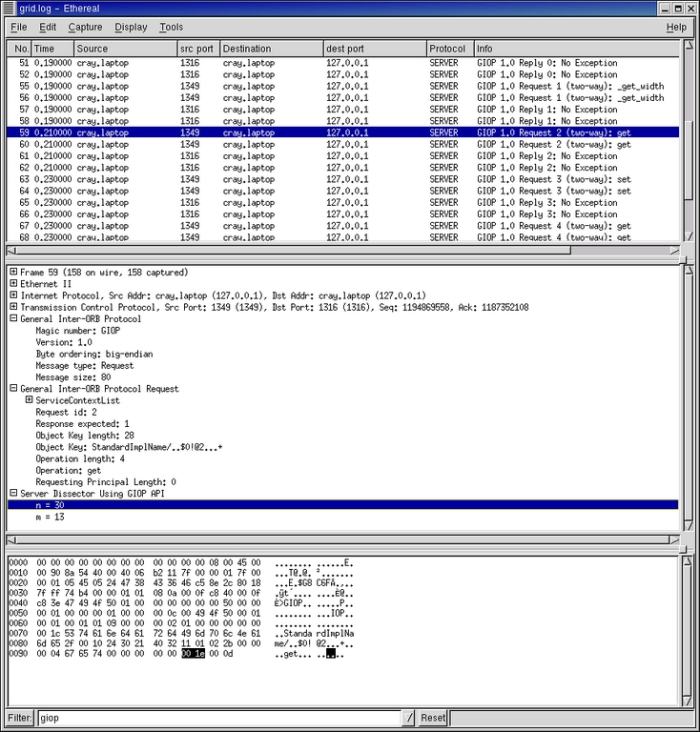The image size is (700, 732).
Task: Open the Capture menu
Action: pyautogui.click(x=86, y=28)
